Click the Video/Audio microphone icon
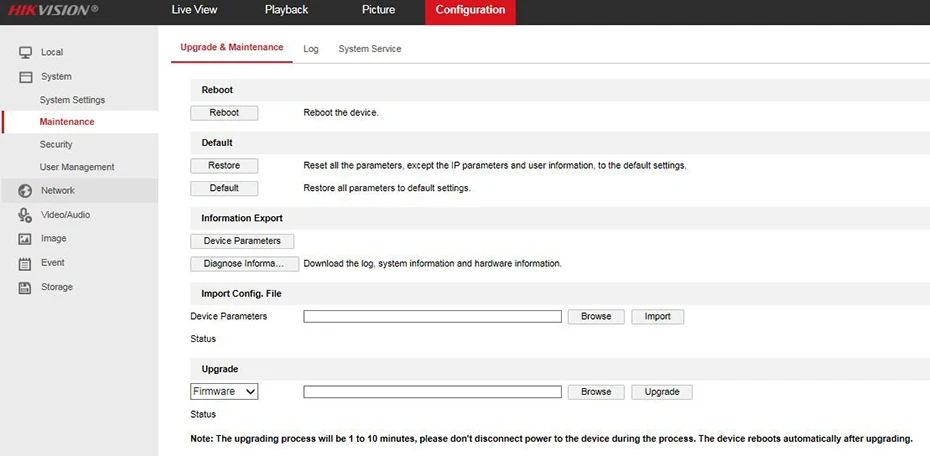 pos(25,215)
